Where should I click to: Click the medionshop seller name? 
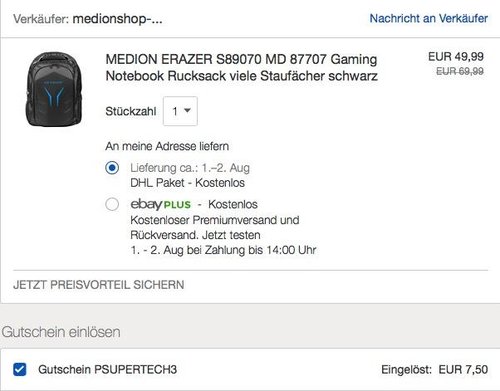point(117,19)
